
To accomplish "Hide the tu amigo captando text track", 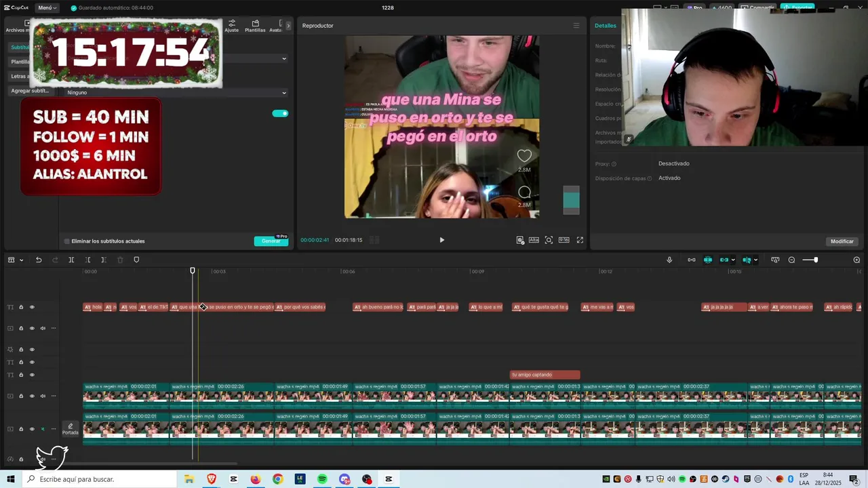I will (31, 375).
